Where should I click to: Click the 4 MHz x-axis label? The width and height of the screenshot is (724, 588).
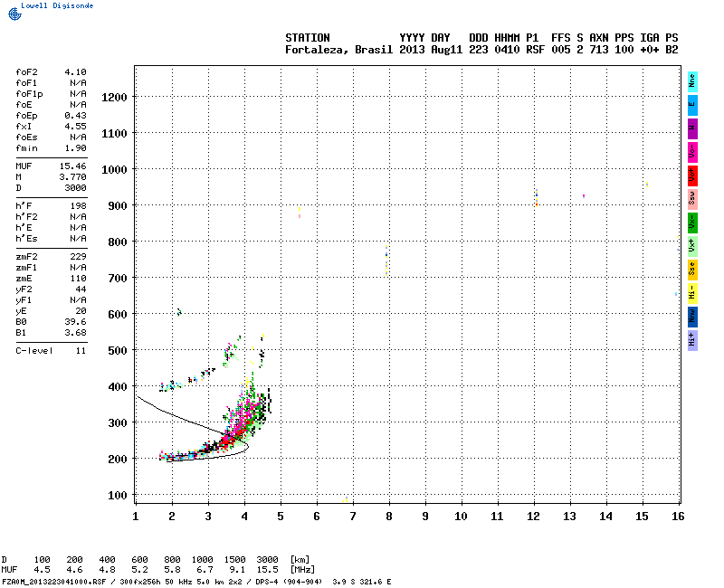tap(244, 517)
